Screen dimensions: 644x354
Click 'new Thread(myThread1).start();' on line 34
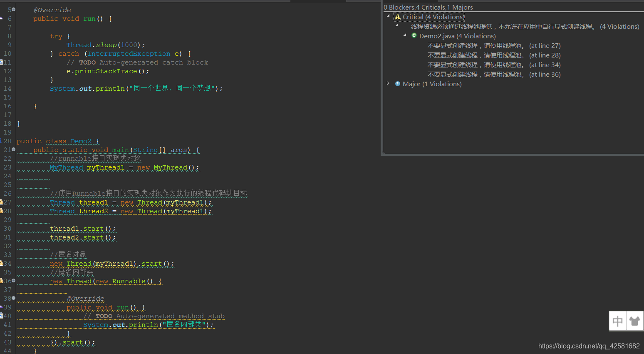(112, 264)
